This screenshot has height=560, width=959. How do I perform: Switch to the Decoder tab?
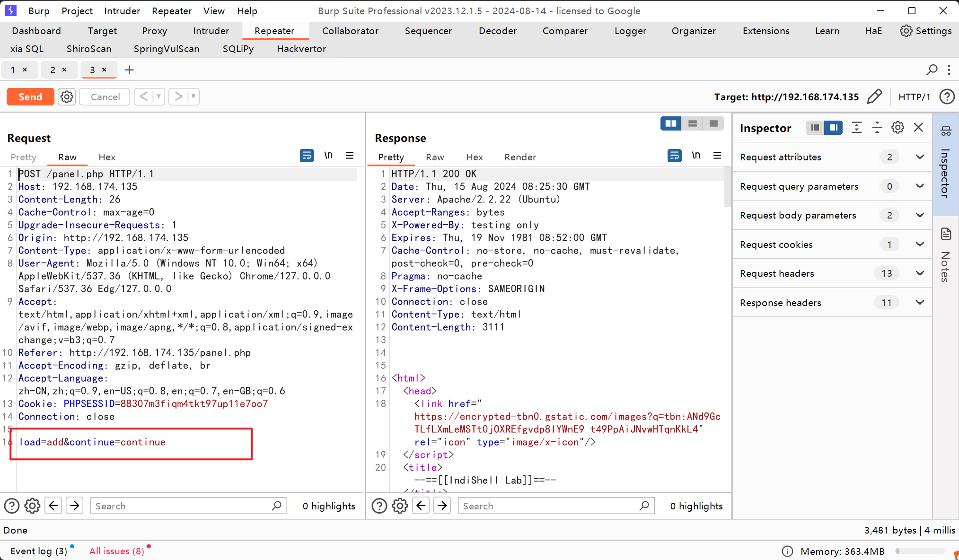[x=498, y=31]
